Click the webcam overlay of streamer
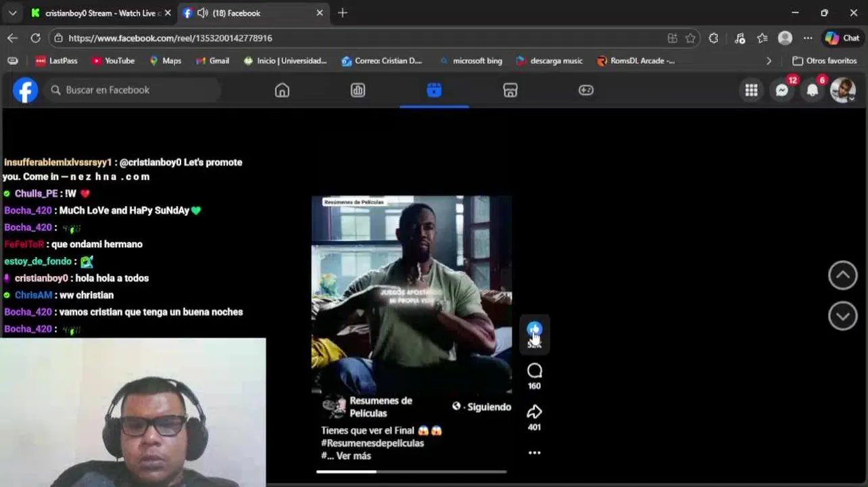Screen dimensions: 868x487 coord(133,413)
